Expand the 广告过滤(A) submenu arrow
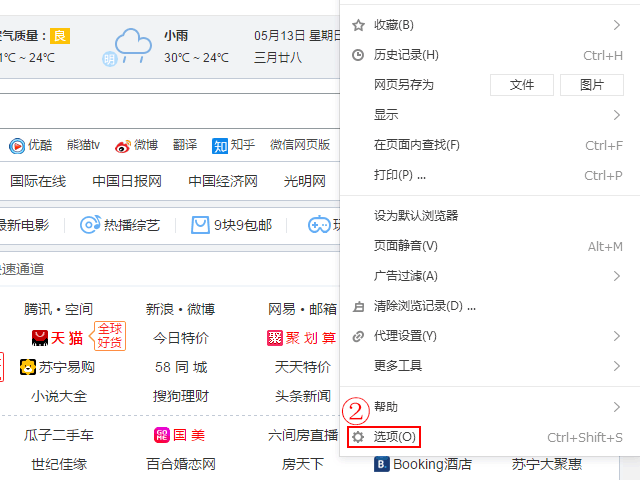This screenshot has width=640, height=480. point(616,276)
